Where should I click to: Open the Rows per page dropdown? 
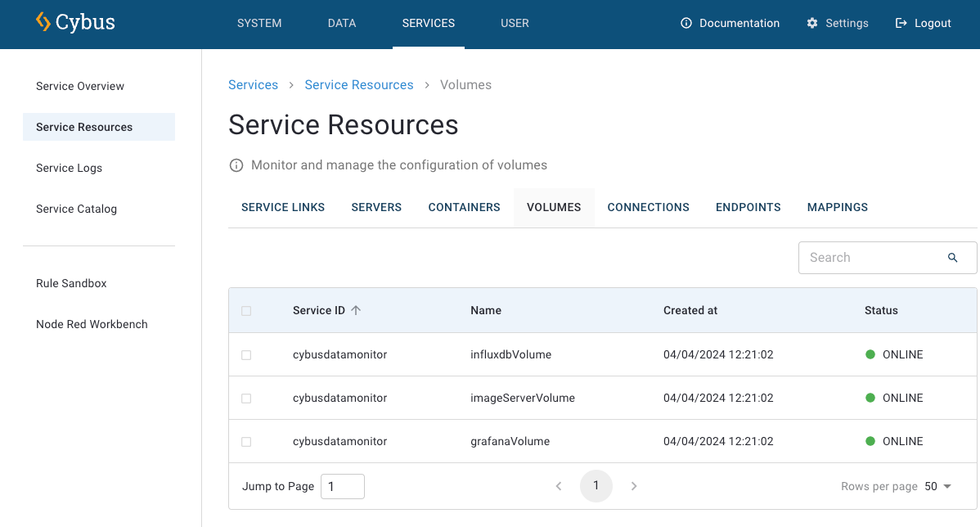click(938, 486)
